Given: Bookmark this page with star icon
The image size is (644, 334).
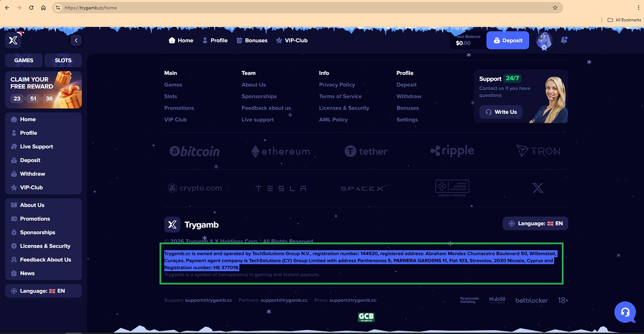Looking at the screenshot, I should [555, 8].
